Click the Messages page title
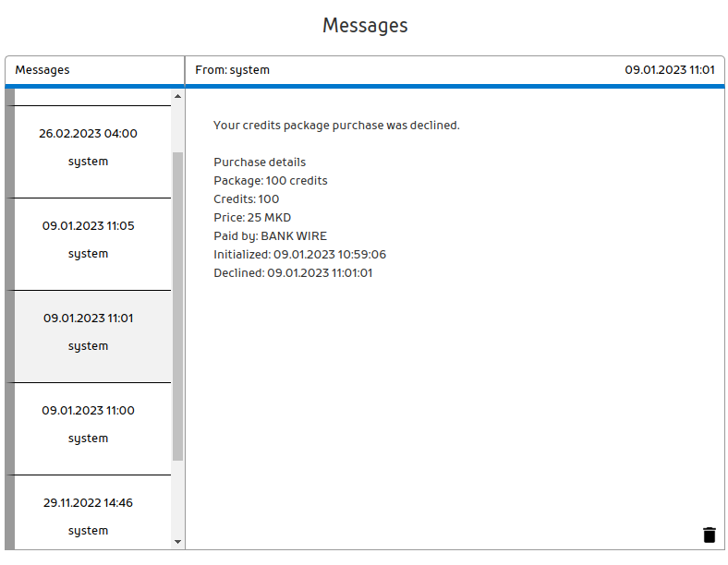 [365, 26]
